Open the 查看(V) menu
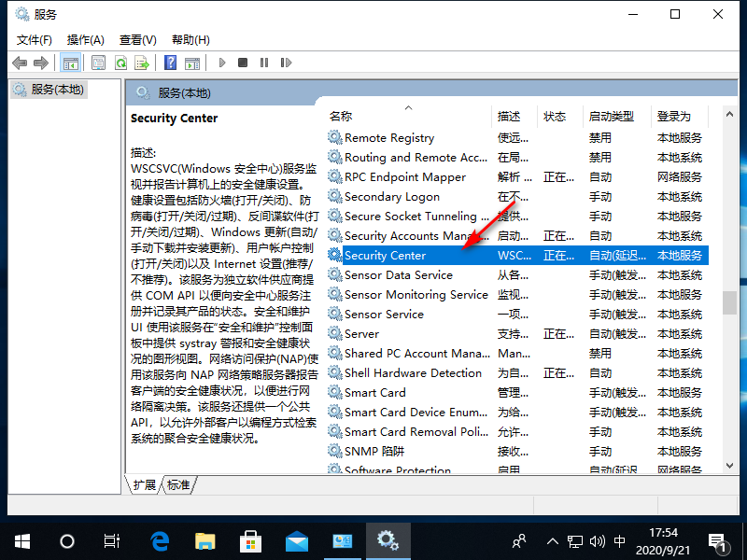 [137, 39]
